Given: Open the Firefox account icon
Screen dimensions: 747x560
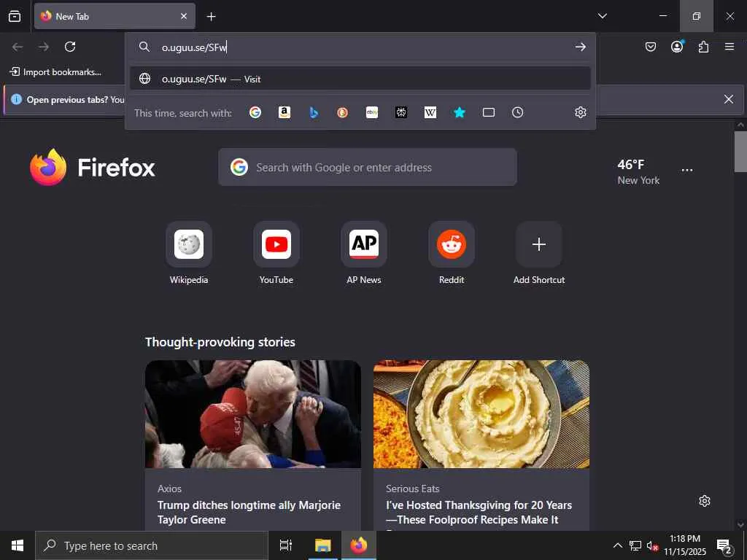Looking at the screenshot, I should click(677, 46).
